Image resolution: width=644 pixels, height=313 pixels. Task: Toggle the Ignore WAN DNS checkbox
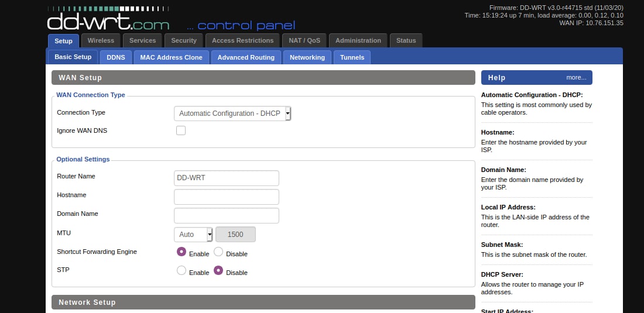click(x=181, y=130)
